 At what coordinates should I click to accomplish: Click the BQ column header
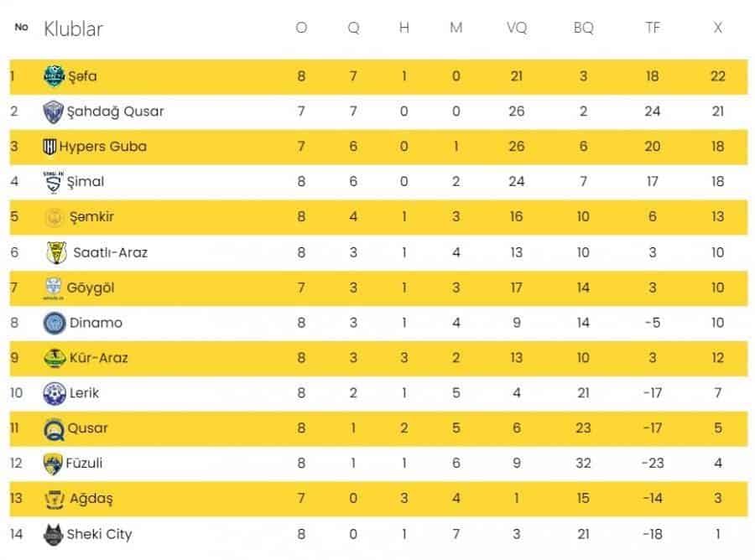pyautogui.click(x=583, y=28)
